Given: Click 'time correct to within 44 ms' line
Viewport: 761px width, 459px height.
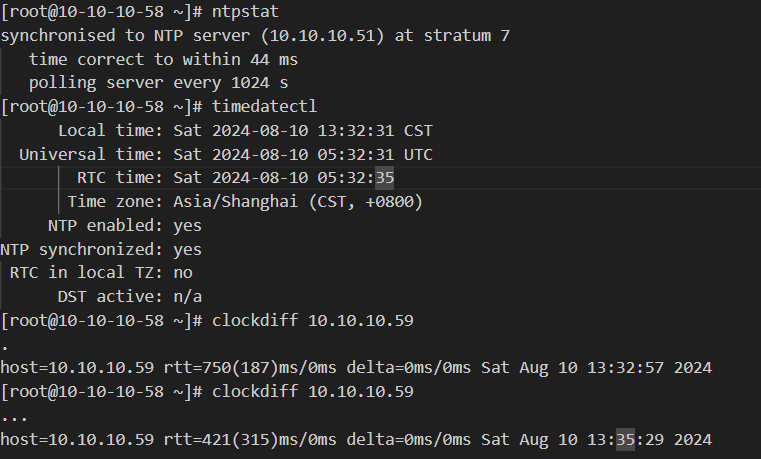Looking at the screenshot, I should (x=163, y=59).
